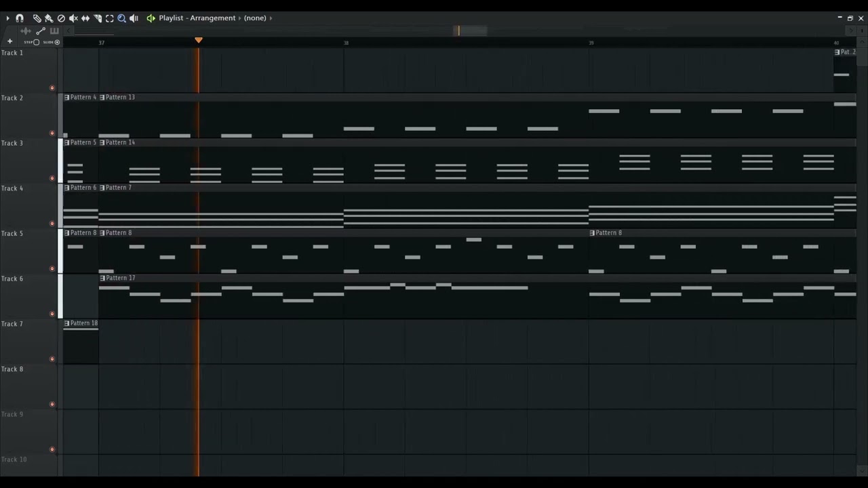Mute Track 5 with its indicator dot
Screen dimensions: 868x488
[x=52, y=268]
